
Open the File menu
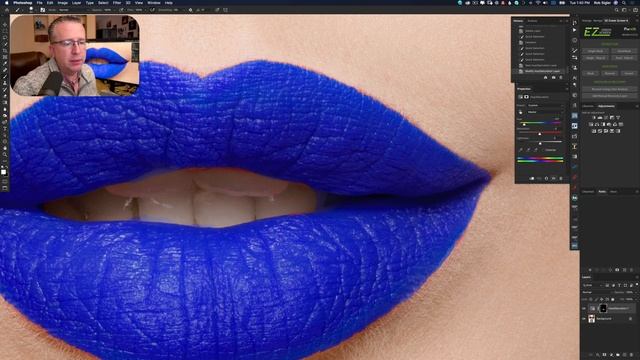coord(40,3)
